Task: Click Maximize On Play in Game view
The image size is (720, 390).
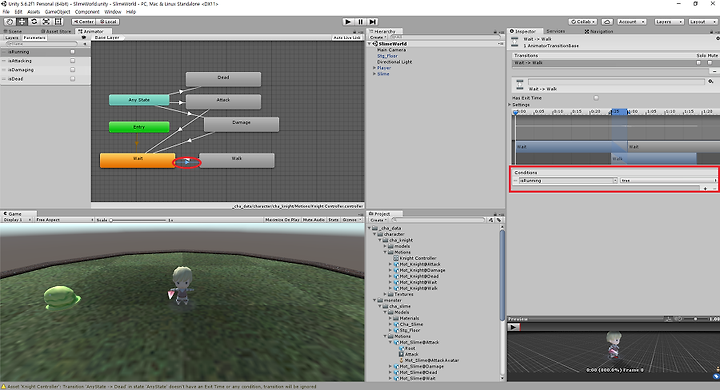Action: point(282,220)
